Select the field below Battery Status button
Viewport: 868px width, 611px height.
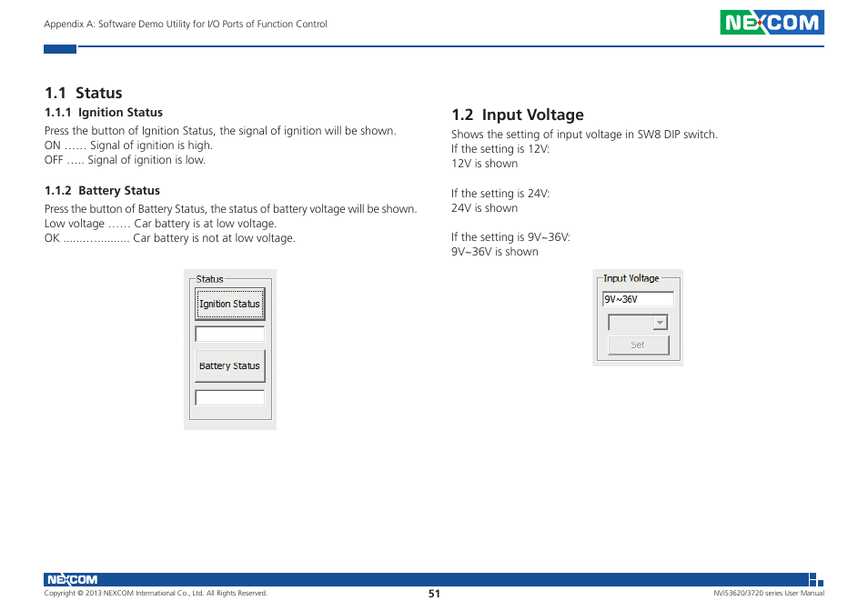(x=229, y=397)
